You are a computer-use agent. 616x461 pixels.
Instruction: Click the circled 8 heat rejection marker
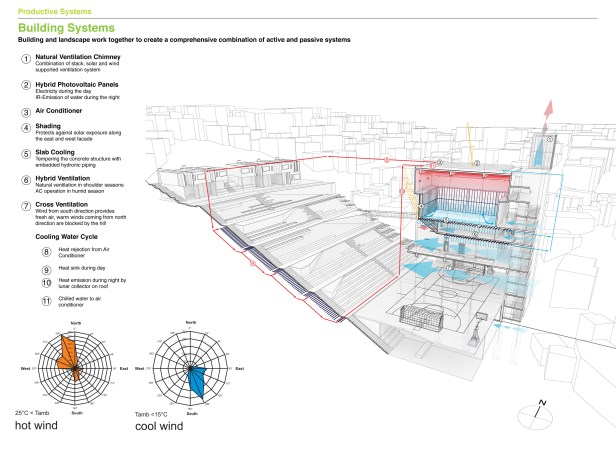click(x=46, y=255)
